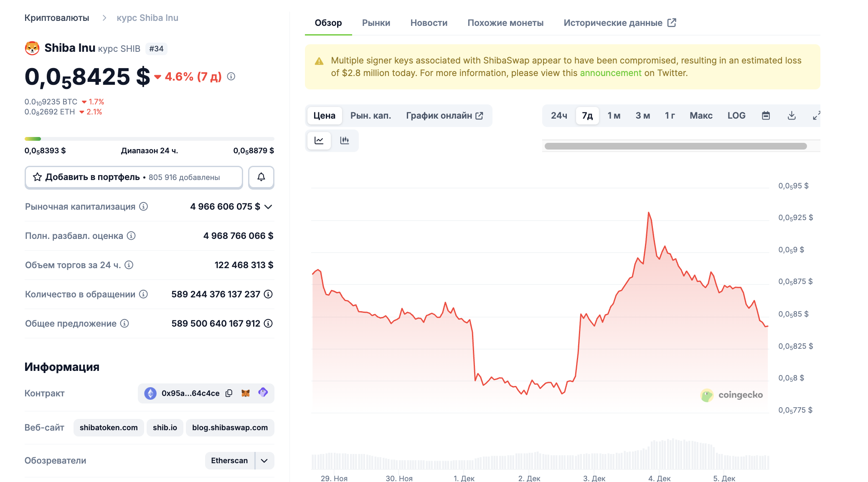The width and height of the screenshot is (868, 482).
Task: Click the Etherscan explorer option
Action: [229, 460]
